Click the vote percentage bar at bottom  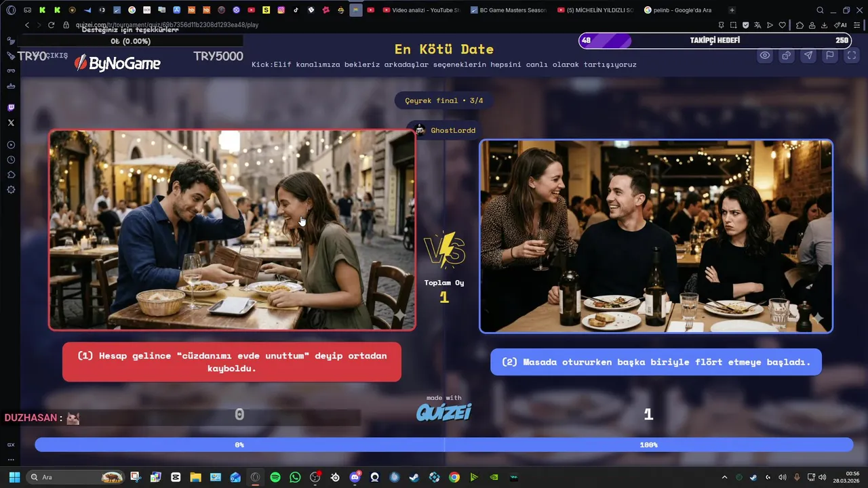click(x=444, y=445)
